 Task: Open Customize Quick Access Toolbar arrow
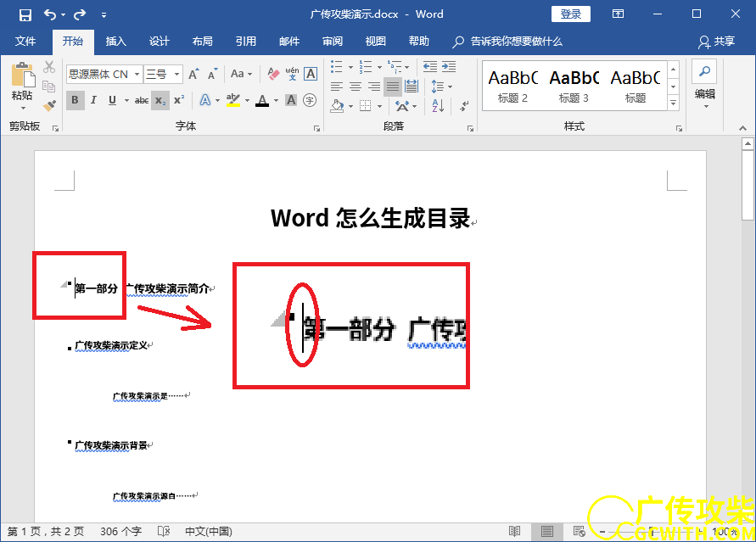coord(104,15)
